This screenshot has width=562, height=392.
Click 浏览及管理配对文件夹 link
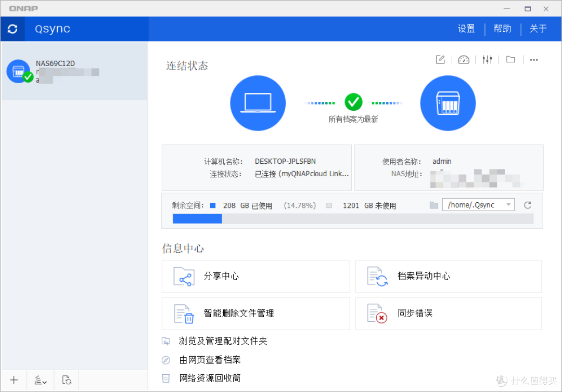223,341
